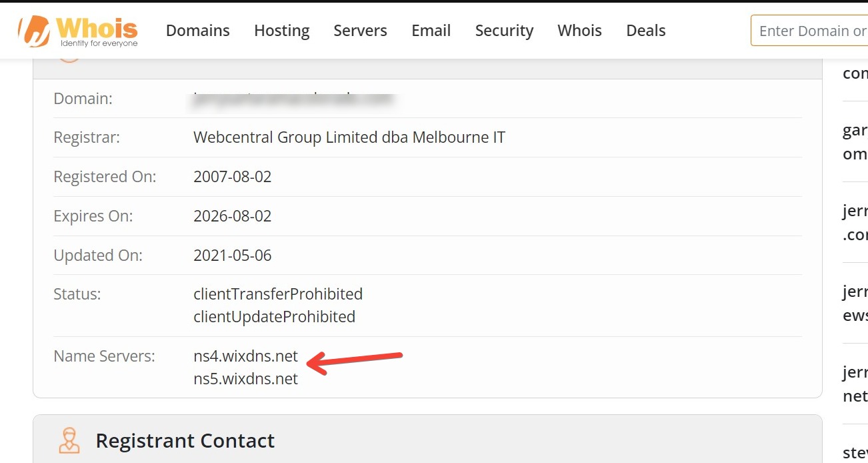The width and height of the screenshot is (868, 463).
Task: Click the 2026-08-02 expiry date
Action: click(232, 216)
